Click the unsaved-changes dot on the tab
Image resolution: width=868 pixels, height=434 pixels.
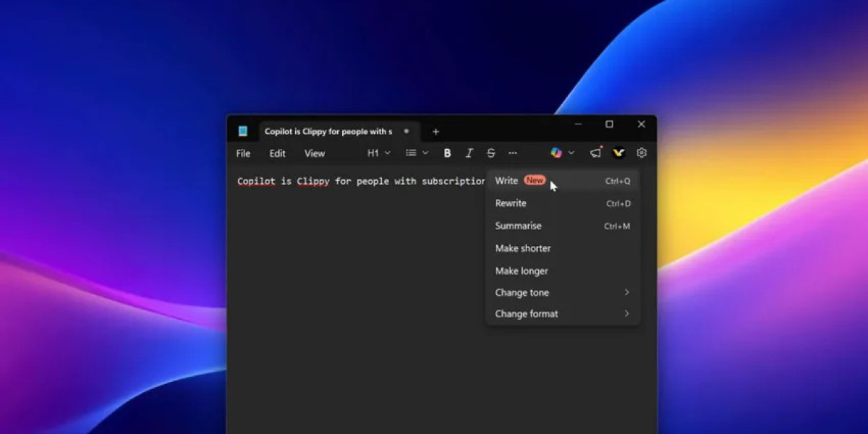(407, 131)
